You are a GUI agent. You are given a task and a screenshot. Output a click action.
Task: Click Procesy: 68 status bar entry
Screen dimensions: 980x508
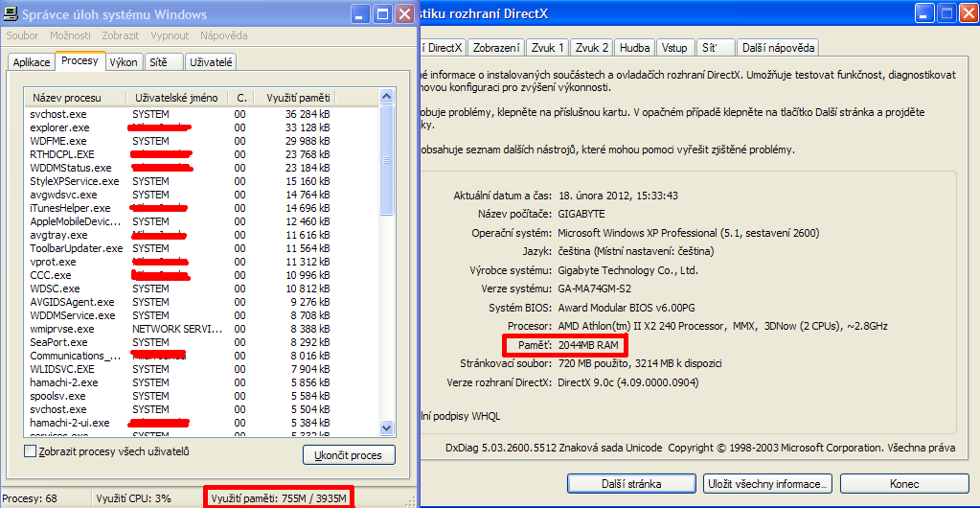[x=30, y=498]
